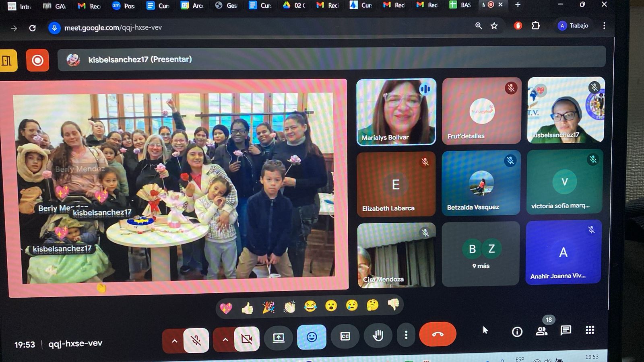Image resolution: width=644 pixels, height=362 pixels.
Task: Show the participants list with 18 badge
Action: point(542,331)
